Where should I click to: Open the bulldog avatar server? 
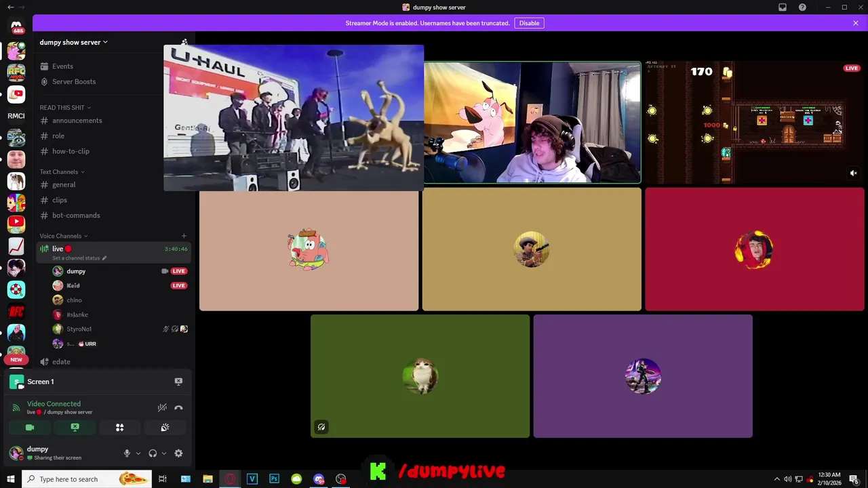(16, 181)
